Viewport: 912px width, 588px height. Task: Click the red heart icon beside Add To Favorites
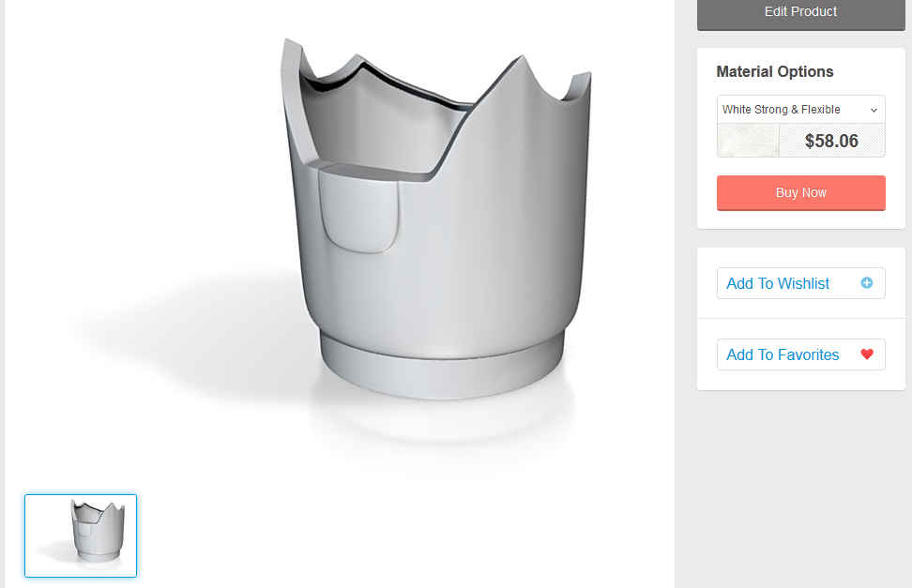tap(867, 354)
